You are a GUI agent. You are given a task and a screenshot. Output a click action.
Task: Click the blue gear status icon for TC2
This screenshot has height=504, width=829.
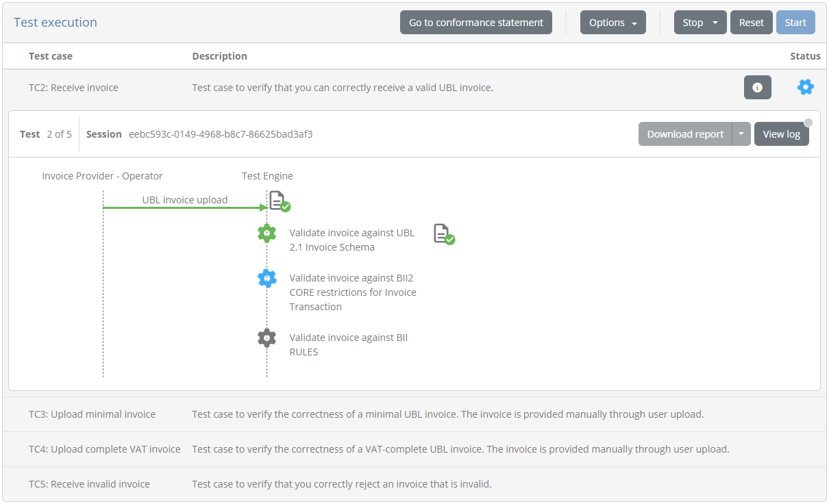[x=806, y=87]
